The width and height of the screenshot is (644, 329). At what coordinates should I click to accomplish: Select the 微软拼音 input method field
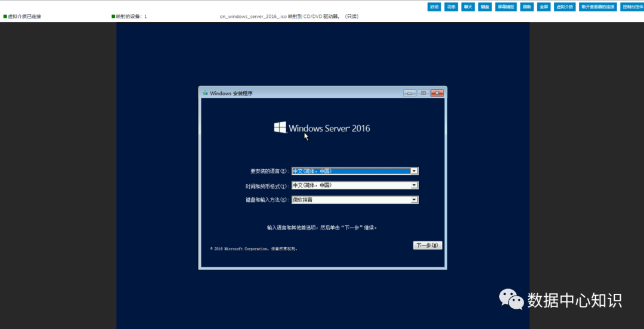pos(355,200)
